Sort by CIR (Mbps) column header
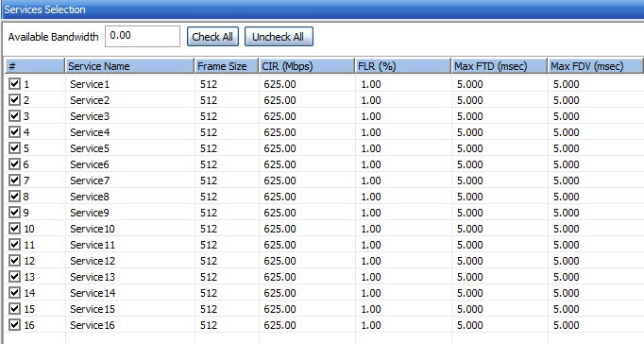The image size is (644, 344). coord(307,66)
